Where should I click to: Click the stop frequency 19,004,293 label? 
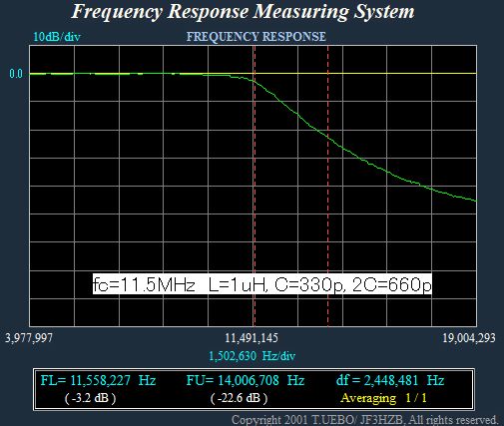(x=469, y=338)
